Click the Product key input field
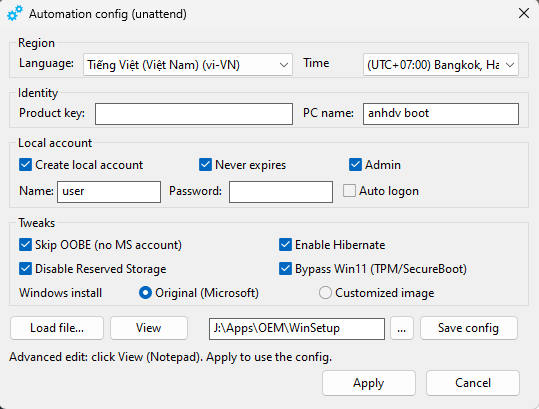The width and height of the screenshot is (539, 409). 194,114
